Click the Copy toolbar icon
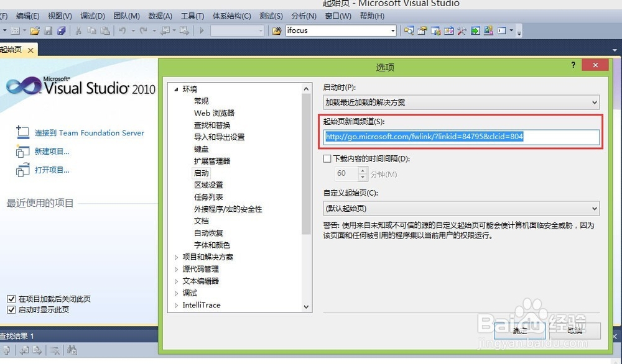Image resolution: width=622 pixels, height=364 pixels. [x=91, y=30]
